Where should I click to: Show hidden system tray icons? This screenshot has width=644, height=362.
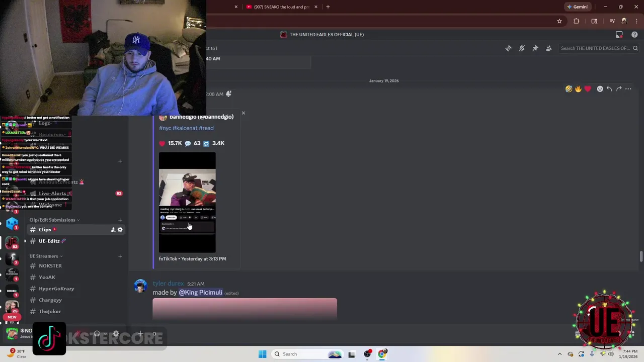point(559,354)
